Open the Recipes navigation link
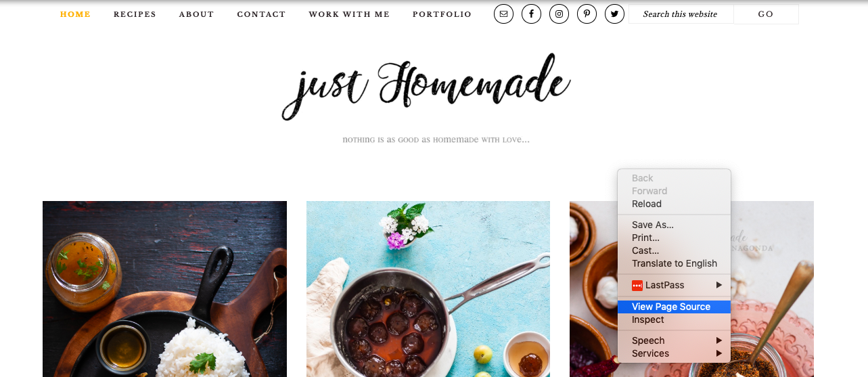Viewport: 868px width, 377px height. pyautogui.click(x=135, y=14)
